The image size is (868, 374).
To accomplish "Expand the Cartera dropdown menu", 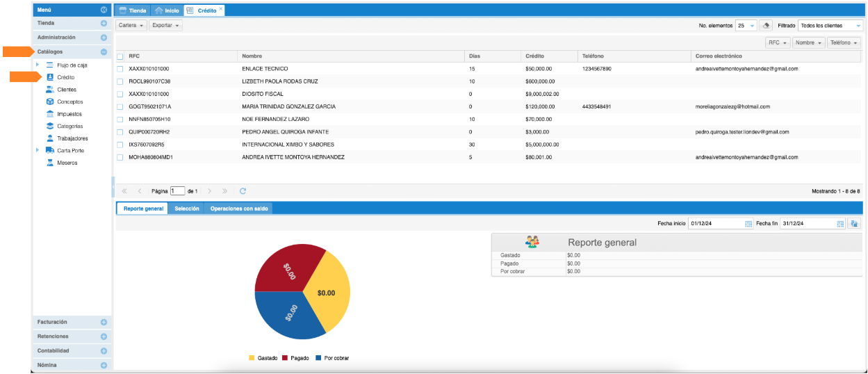I will pos(131,26).
